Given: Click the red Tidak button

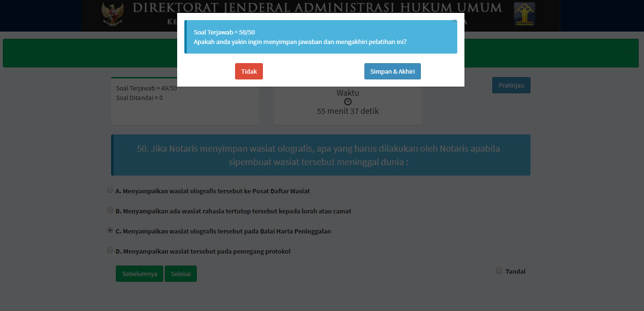Looking at the screenshot, I should 249,71.
